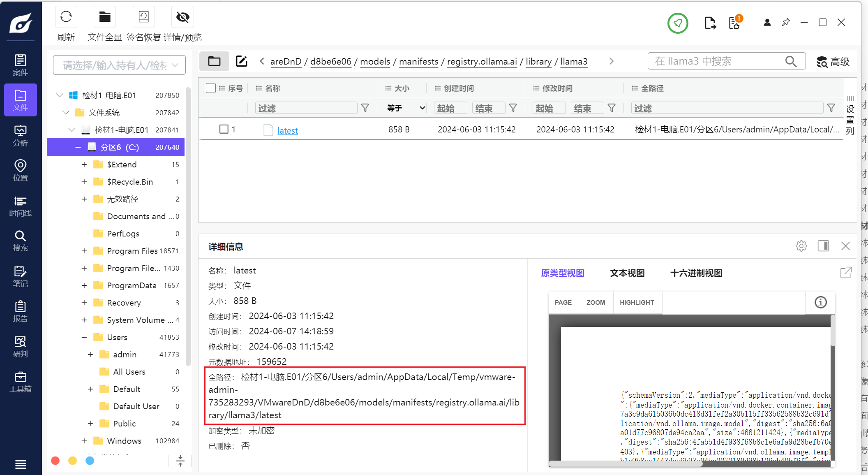This screenshot has height=475, width=868.
Task: Open the 工具箱 toolbox in sidebar
Action: [x=20, y=382]
